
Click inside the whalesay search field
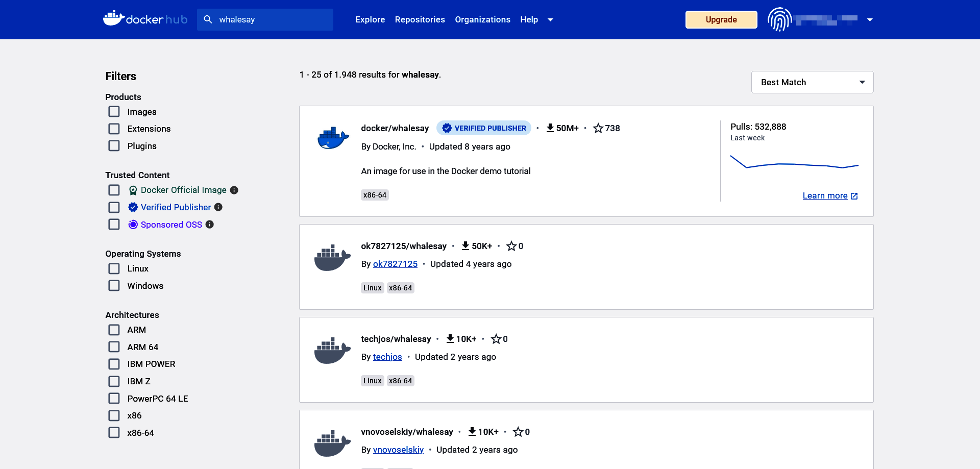pyautogui.click(x=265, y=19)
